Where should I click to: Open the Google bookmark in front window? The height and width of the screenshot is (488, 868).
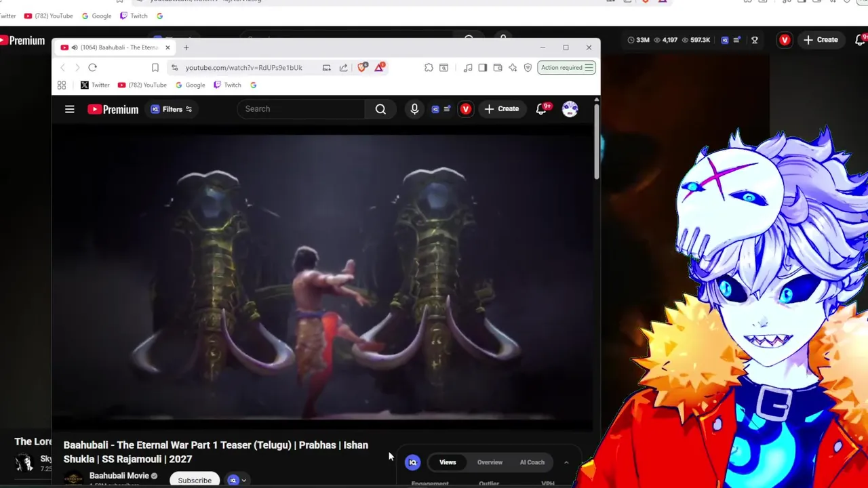(x=191, y=85)
